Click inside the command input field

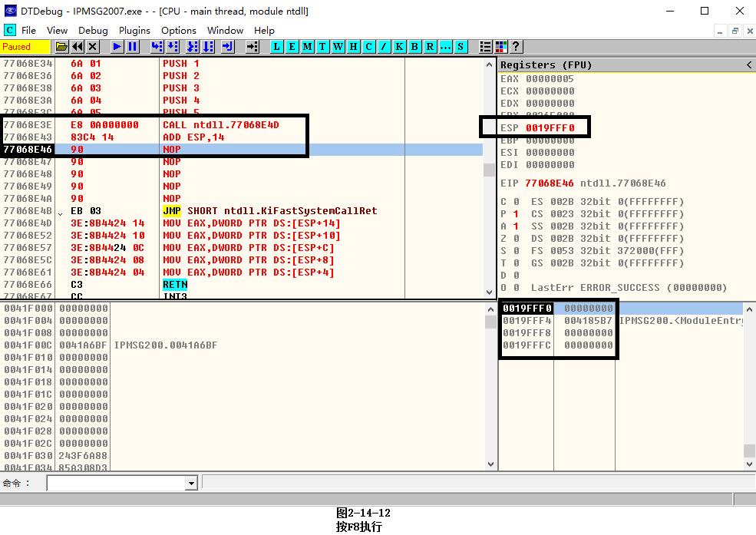(115, 484)
